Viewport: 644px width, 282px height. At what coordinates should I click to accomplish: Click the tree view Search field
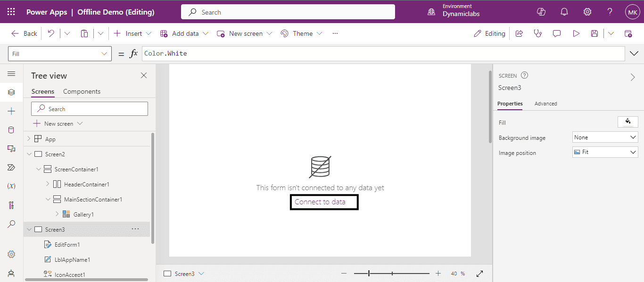click(x=90, y=109)
